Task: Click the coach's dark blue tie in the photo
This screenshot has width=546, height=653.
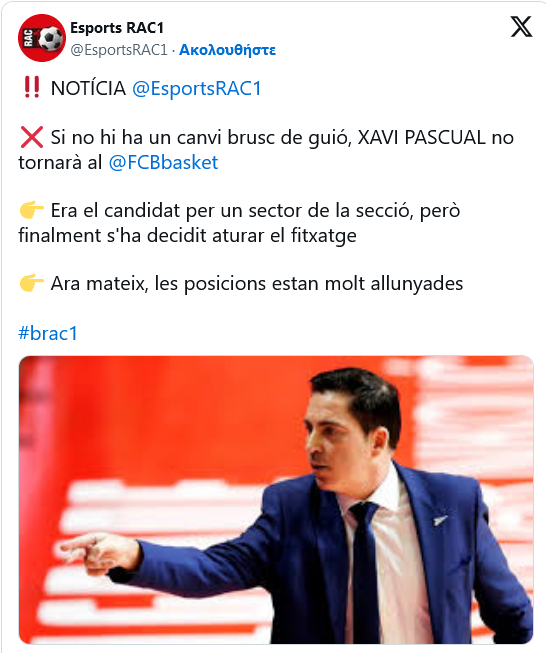Action: (x=366, y=573)
